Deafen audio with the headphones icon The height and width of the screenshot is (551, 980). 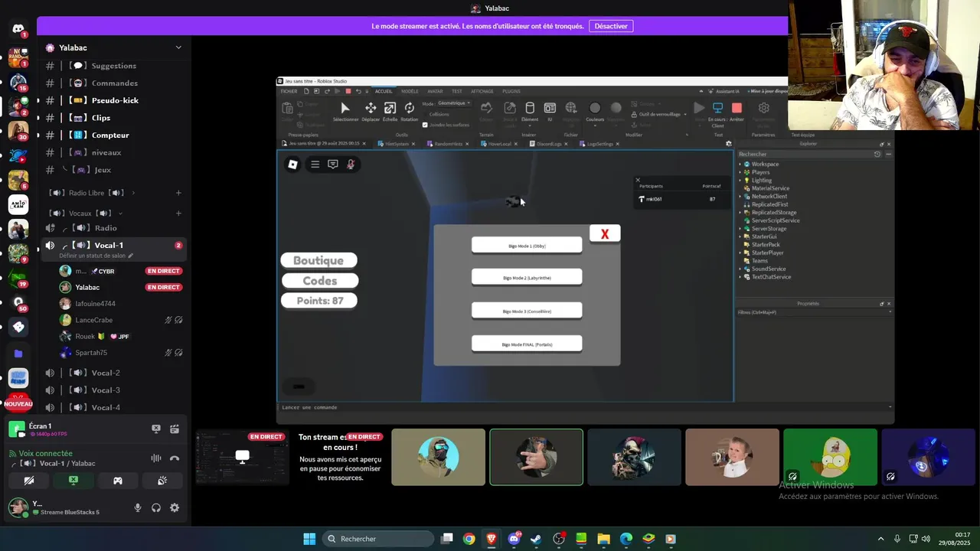coord(156,507)
